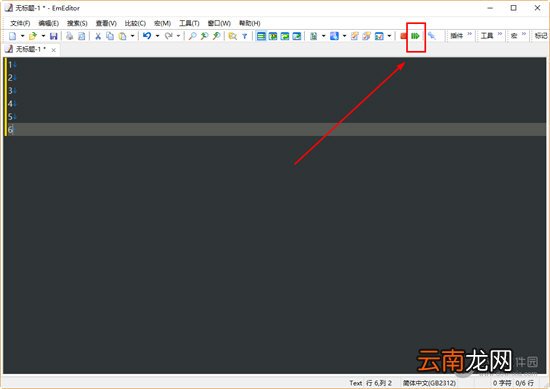Click the Text configuration in status bar
This screenshot has height=389, width=550.
[x=356, y=383]
